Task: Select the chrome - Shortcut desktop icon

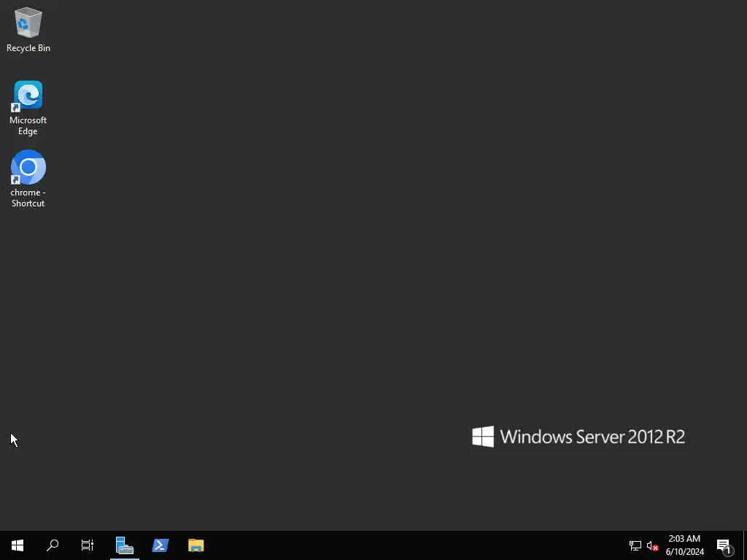Action: (x=28, y=179)
